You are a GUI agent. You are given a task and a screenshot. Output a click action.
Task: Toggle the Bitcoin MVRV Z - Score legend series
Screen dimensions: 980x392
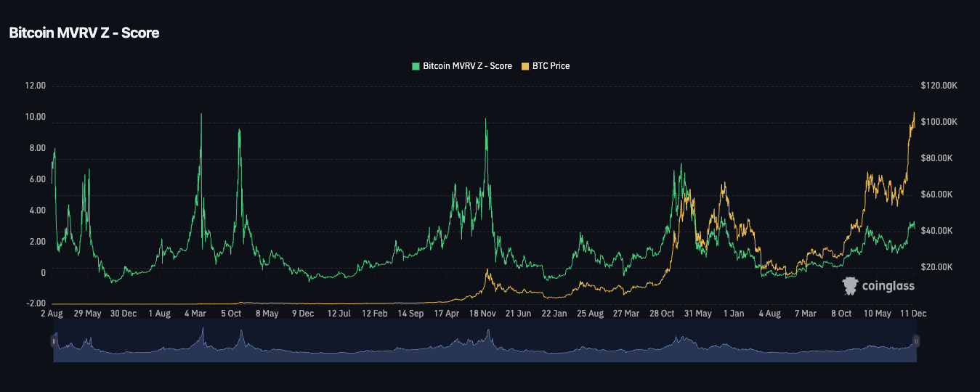click(461, 66)
